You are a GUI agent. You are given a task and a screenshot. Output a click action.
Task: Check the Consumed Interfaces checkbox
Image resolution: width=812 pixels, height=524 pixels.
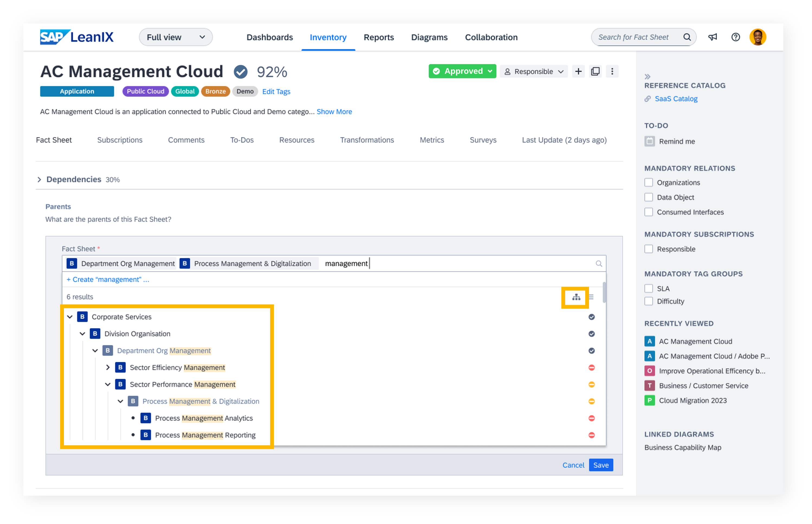(649, 212)
